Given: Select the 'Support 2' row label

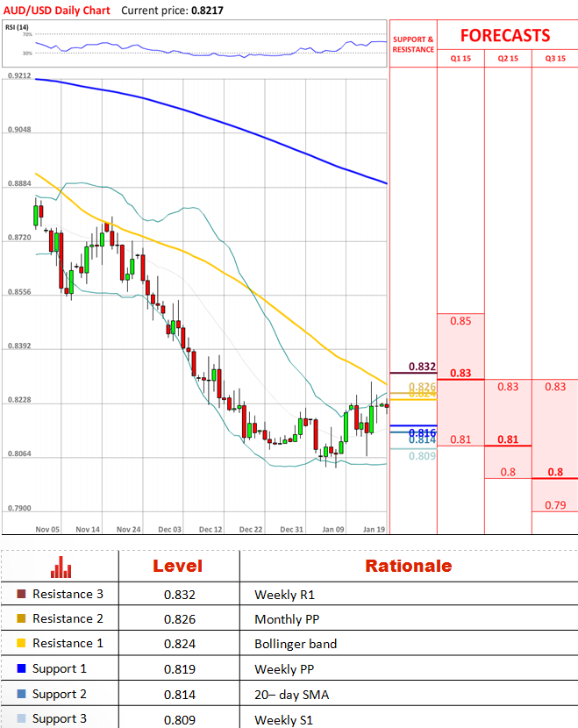Looking at the screenshot, I should (x=60, y=694).
